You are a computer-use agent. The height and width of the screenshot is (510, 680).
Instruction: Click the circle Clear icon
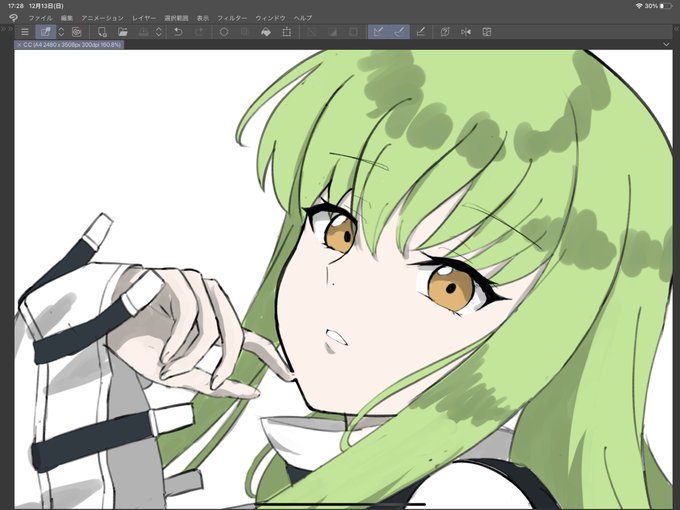tap(224, 32)
